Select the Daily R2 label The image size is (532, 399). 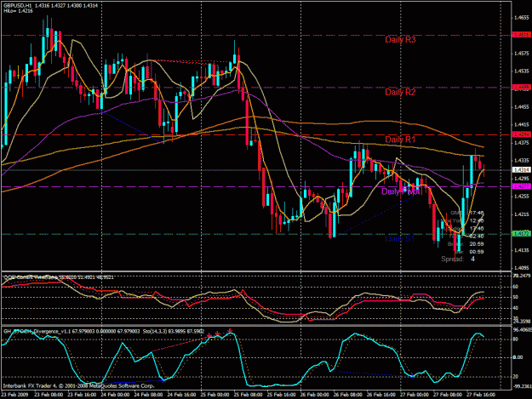coord(400,92)
